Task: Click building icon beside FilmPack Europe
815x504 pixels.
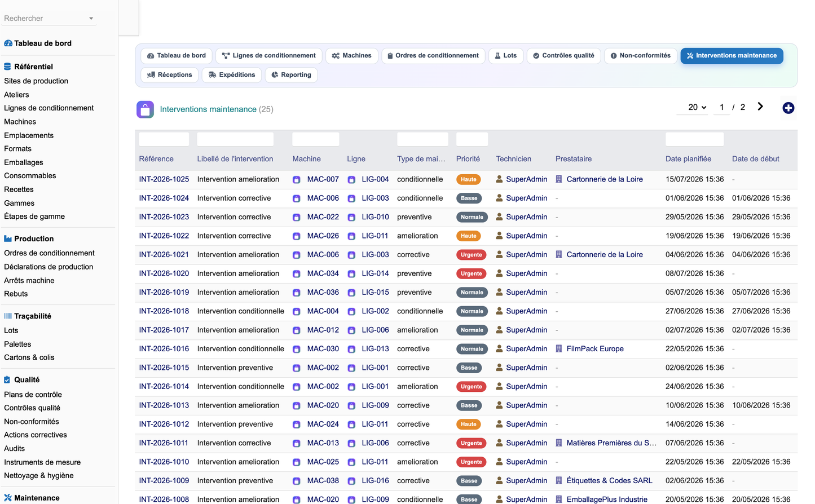Action: click(x=559, y=349)
